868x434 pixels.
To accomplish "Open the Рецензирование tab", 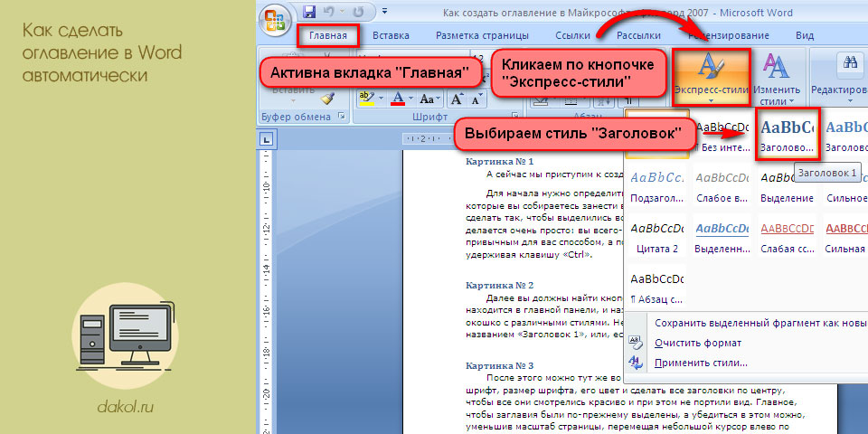I will point(728,36).
